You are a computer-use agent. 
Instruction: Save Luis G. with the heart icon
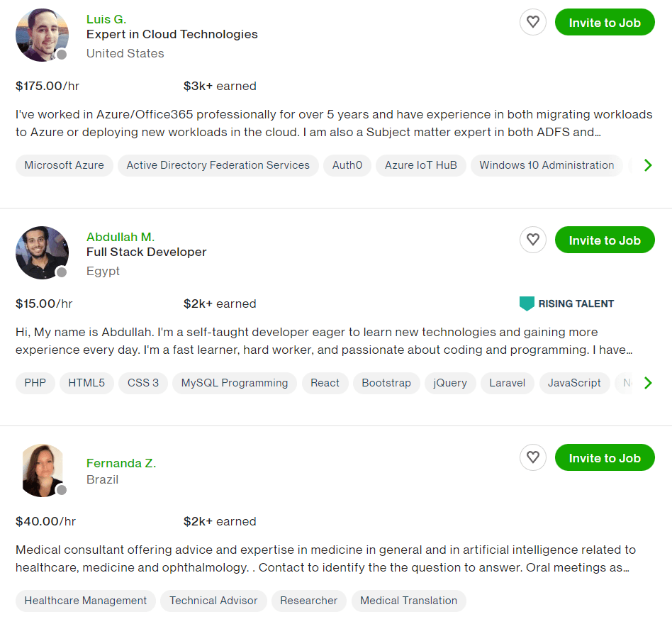(x=533, y=23)
